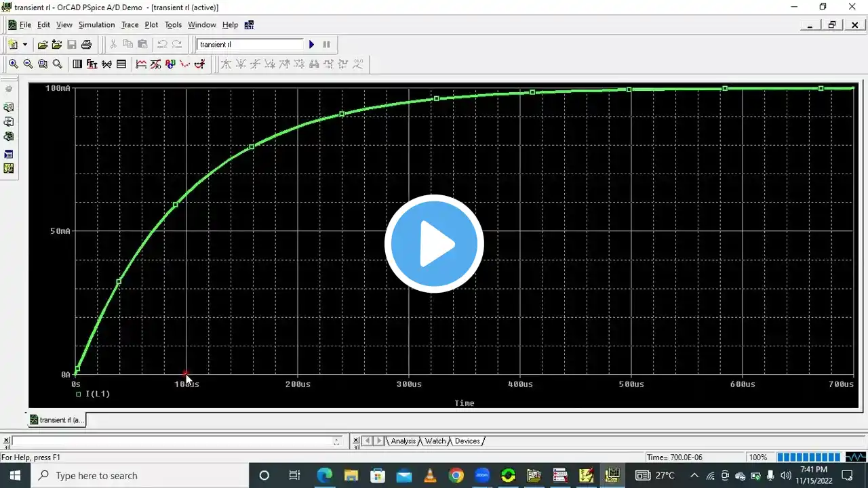Click the blue list icon in left sidebar
The width and height of the screenshot is (868, 488).
(x=9, y=154)
